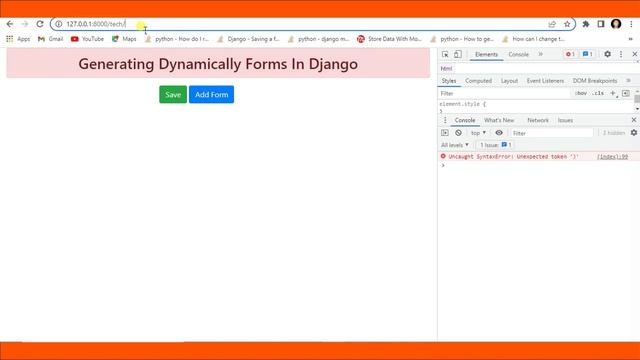Select the drawer Console tab
The width and height of the screenshot is (640, 360).
click(465, 120)
